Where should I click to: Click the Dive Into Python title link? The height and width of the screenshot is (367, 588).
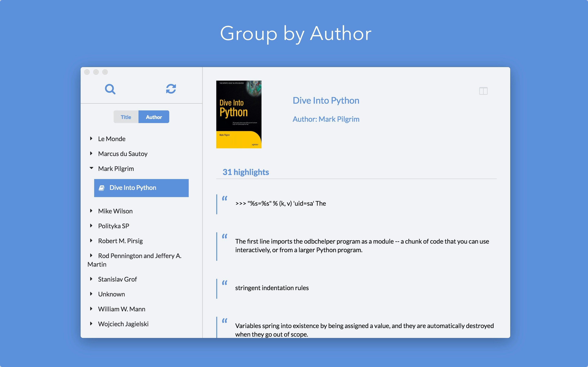(326, 101)
